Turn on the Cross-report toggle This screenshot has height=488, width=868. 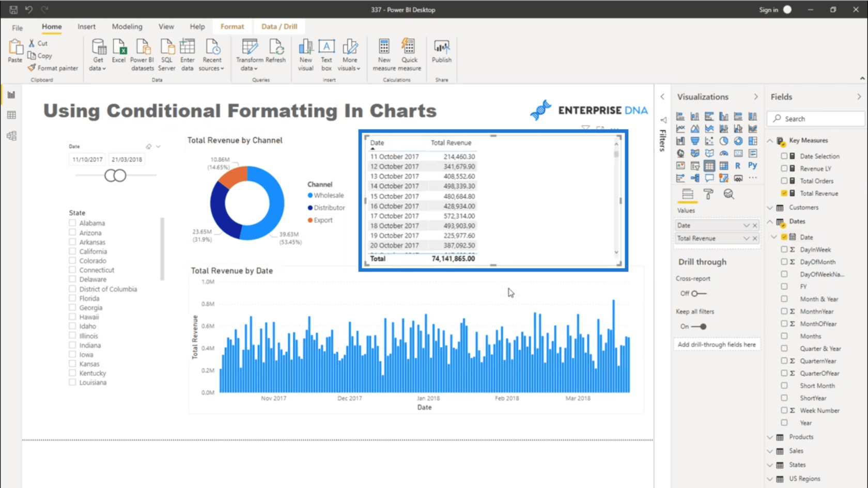[x=698, y=293]
